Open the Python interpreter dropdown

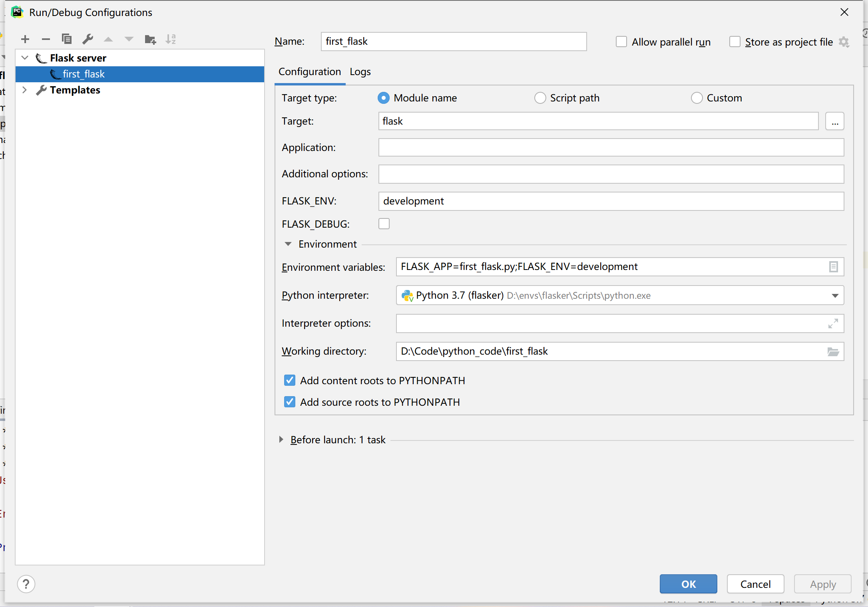tap(835, 296)
